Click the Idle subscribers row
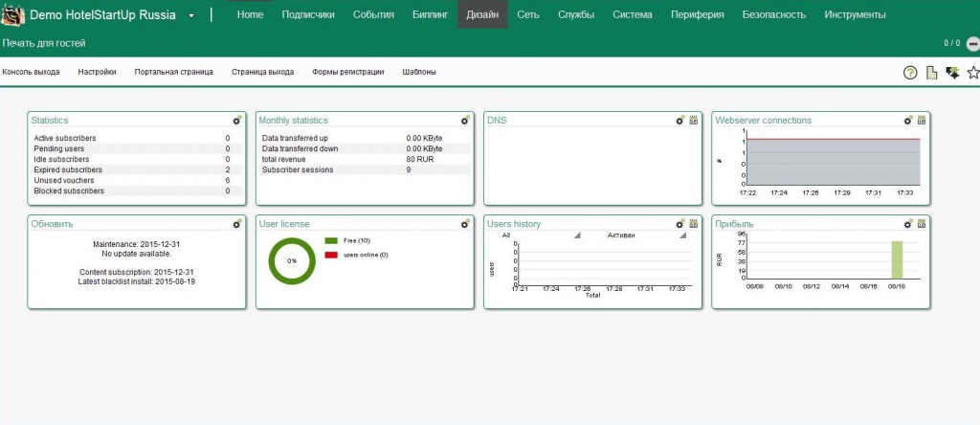Image resolution: width=980 pixels, height=425 pixels. click(136, 159)
